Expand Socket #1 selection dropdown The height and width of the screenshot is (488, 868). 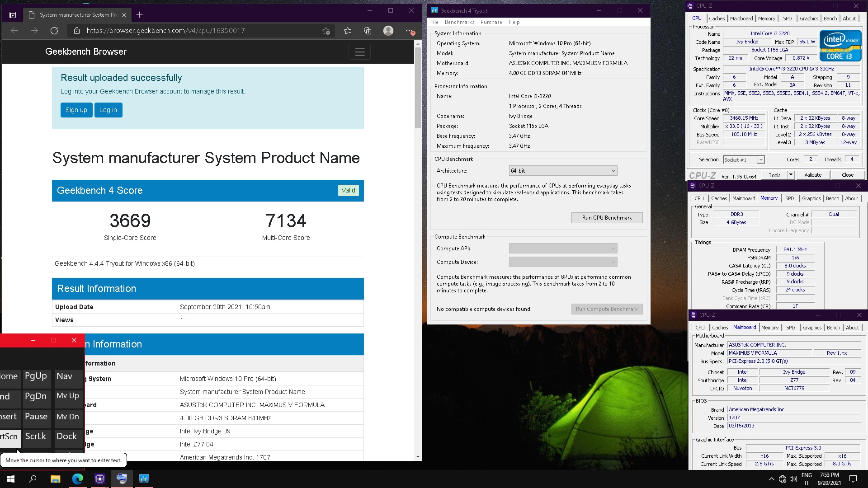tap(744, 160)
